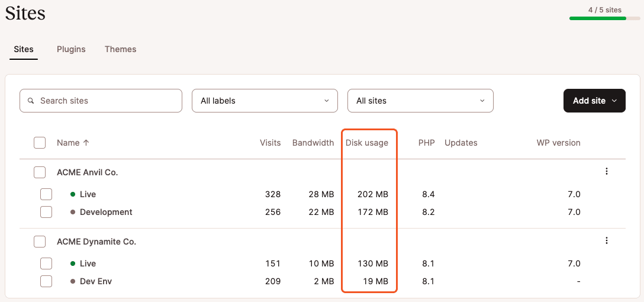Open ACME Dynamite Co. Live environment
Image resolution: width=644 pixels, height=302 pixels.
88,263
